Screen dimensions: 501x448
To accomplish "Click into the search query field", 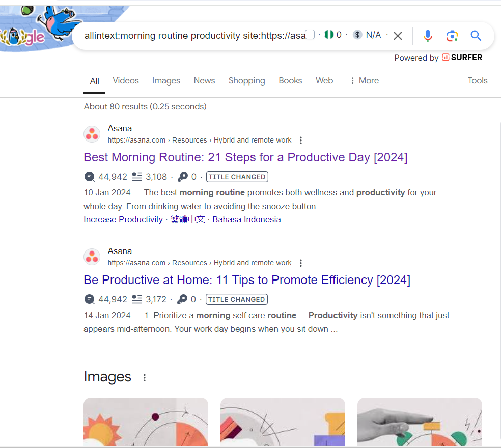I will click(194, 36).
